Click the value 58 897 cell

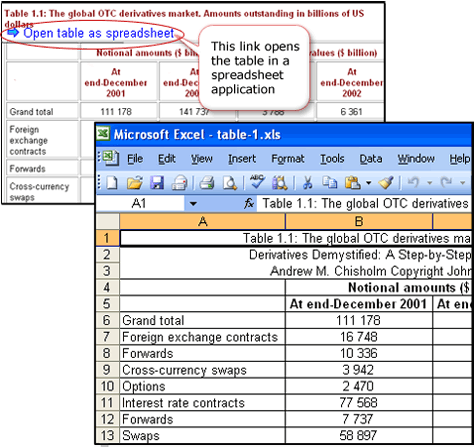click(359, 435)
